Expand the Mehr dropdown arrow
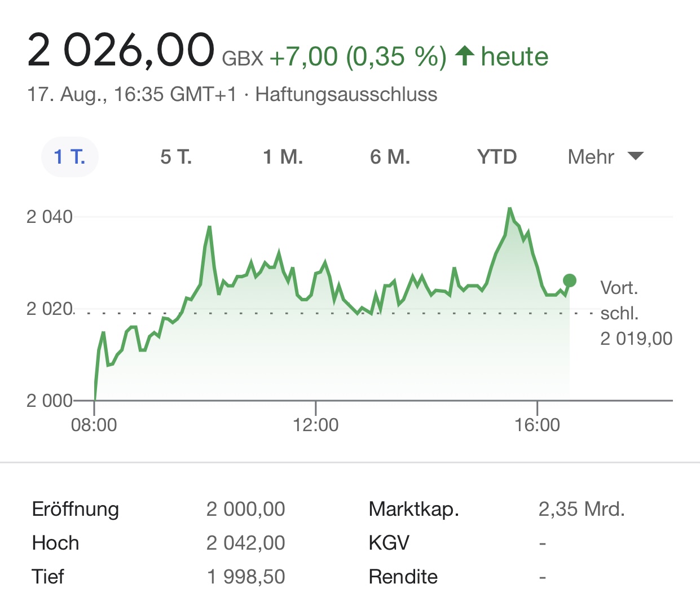700x601 pixels. point(636,156)
